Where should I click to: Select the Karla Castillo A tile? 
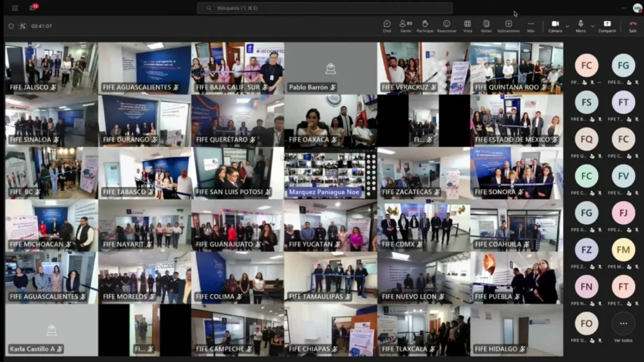(51, 330)
